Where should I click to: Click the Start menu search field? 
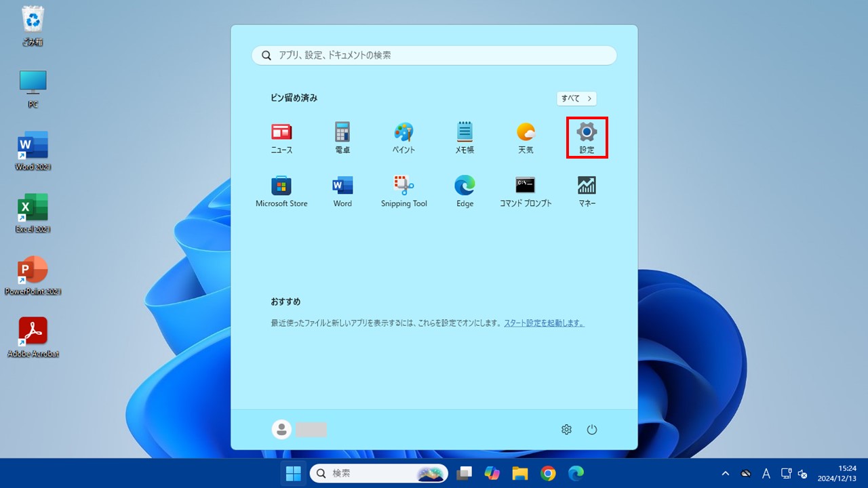coord(434,56)
